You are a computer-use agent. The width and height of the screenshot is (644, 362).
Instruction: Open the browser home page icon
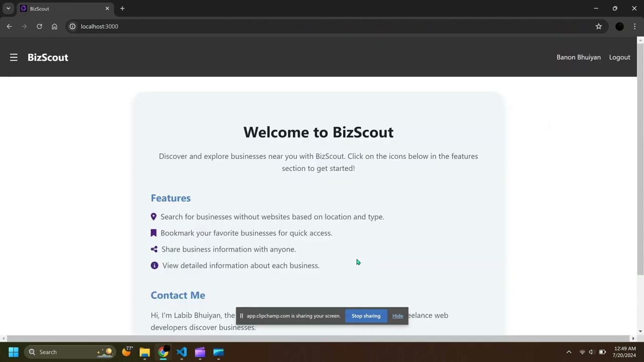click(x=54, y=26)
